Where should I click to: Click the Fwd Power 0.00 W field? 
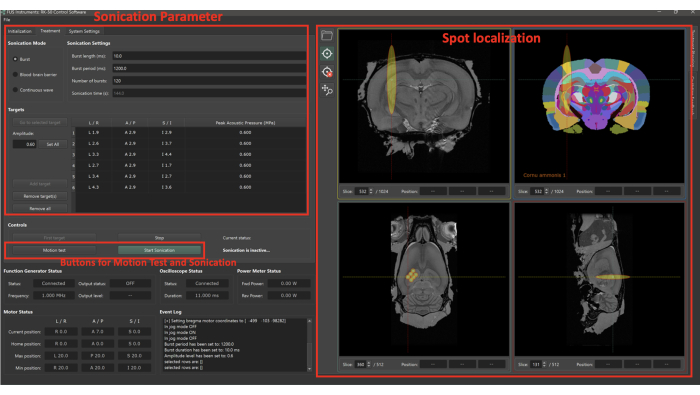[x=289, y=283]
